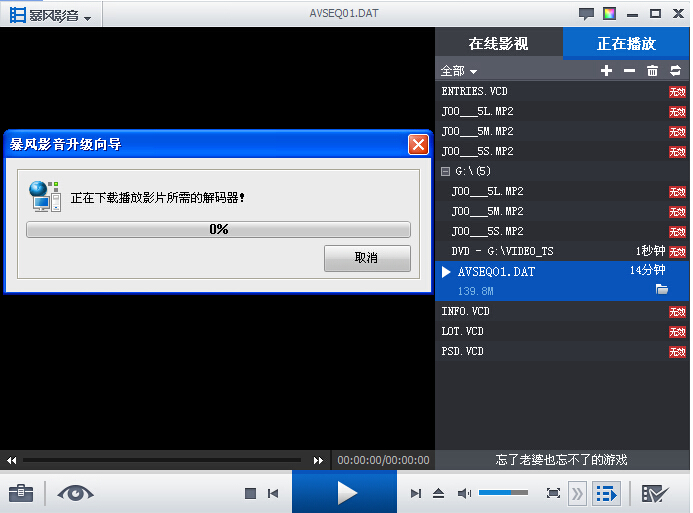Open the 忘了老婆也忘不了的游戏 ad link
Image resolution: width=693 pixels, height=513 pixels.
561,460
